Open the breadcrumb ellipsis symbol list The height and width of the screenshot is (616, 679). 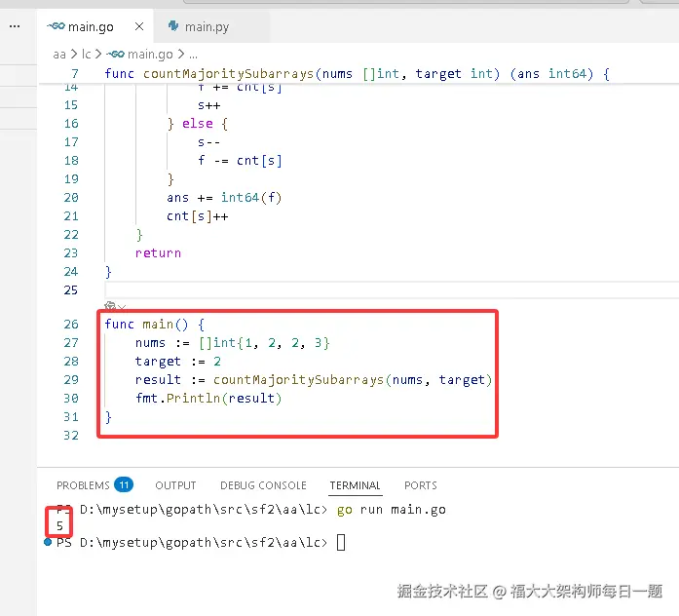193,55
